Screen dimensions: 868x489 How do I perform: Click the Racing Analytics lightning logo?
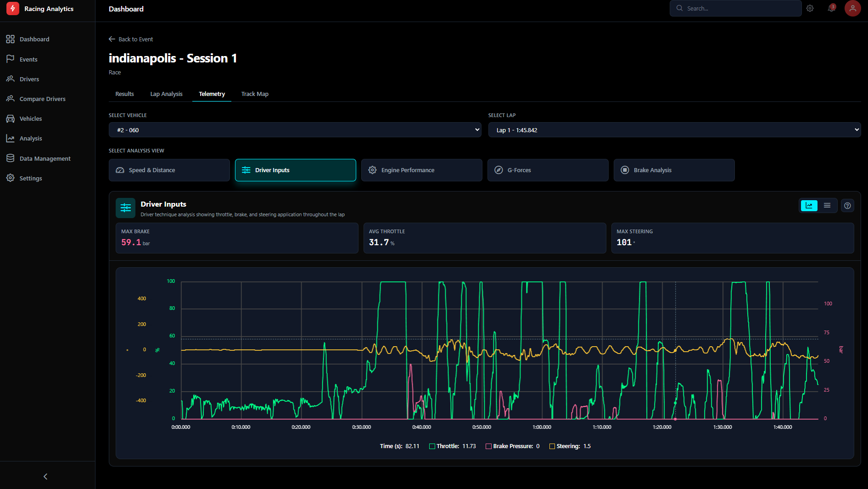click(x=13, y=9)
